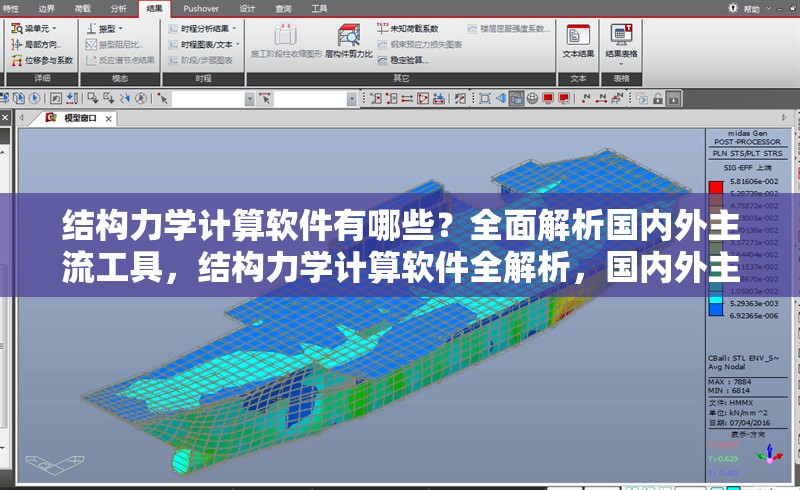
Task: Click the select-intersect-line toolbar icon
Action: (x=125, y=98)
